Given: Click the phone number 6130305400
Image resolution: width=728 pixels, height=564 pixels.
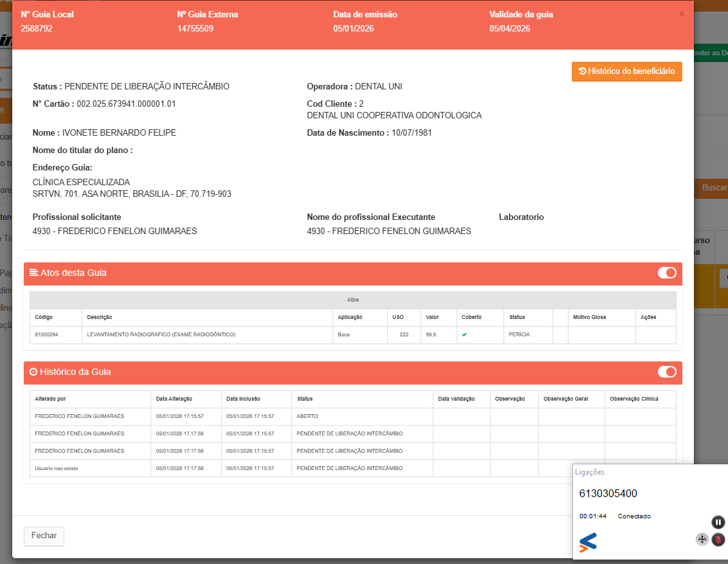Looking at the screenshot, I should (x=608, y=494).
